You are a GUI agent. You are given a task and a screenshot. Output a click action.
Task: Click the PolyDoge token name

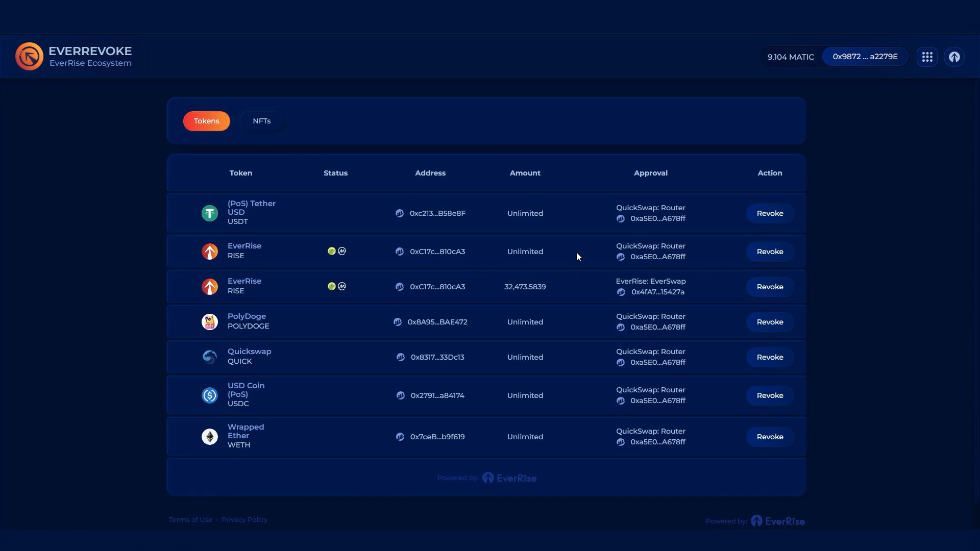(247, 316)
